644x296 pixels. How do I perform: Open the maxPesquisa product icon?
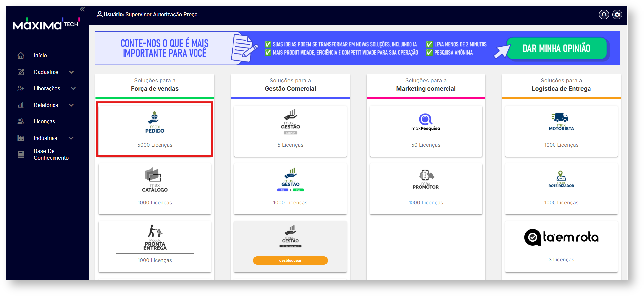pos(426,122)
